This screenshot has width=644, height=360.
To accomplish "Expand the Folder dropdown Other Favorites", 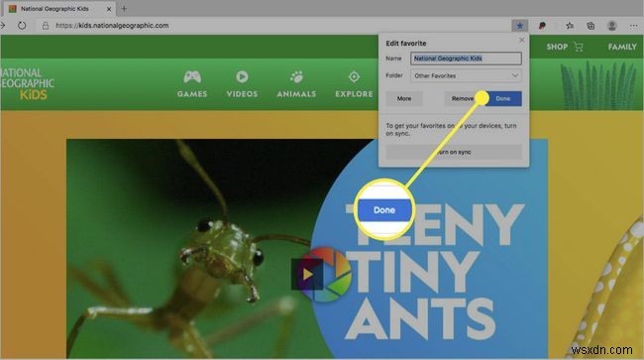I will [467, 75].
